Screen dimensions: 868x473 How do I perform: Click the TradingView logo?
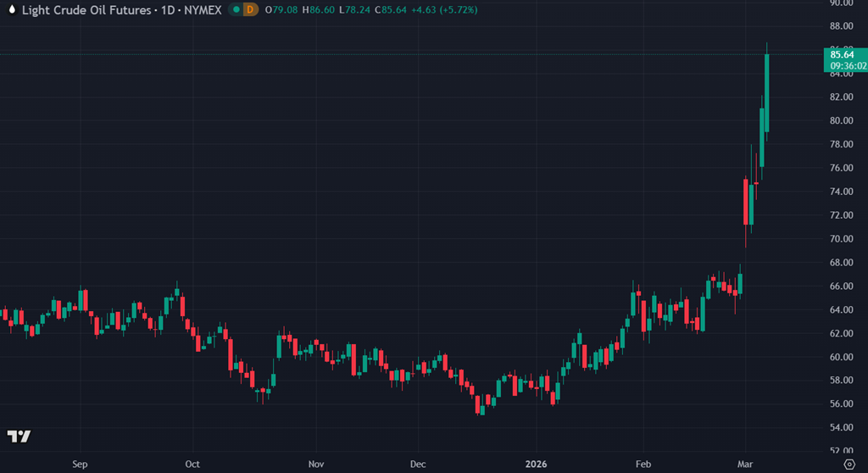coord(19,437)
